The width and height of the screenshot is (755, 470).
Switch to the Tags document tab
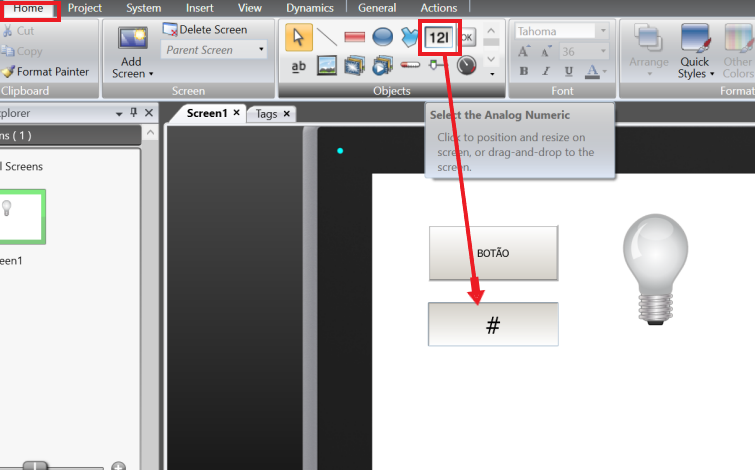point(266,114)
